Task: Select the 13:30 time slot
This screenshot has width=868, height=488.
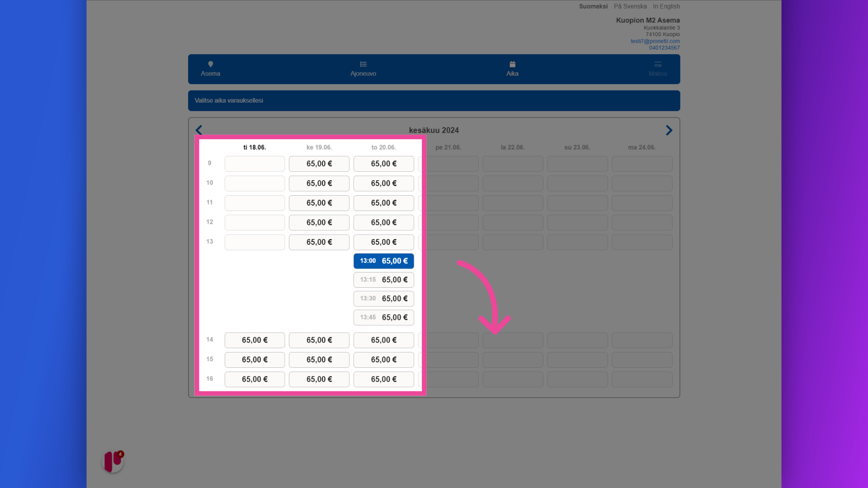Action: click(x=384, y=299)
